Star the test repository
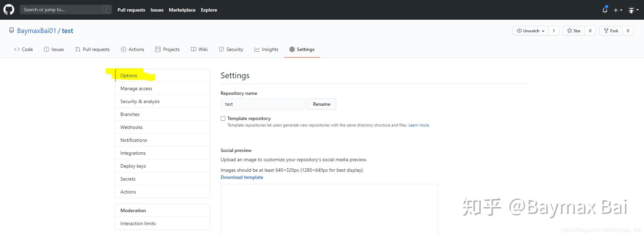 point(574,31)
